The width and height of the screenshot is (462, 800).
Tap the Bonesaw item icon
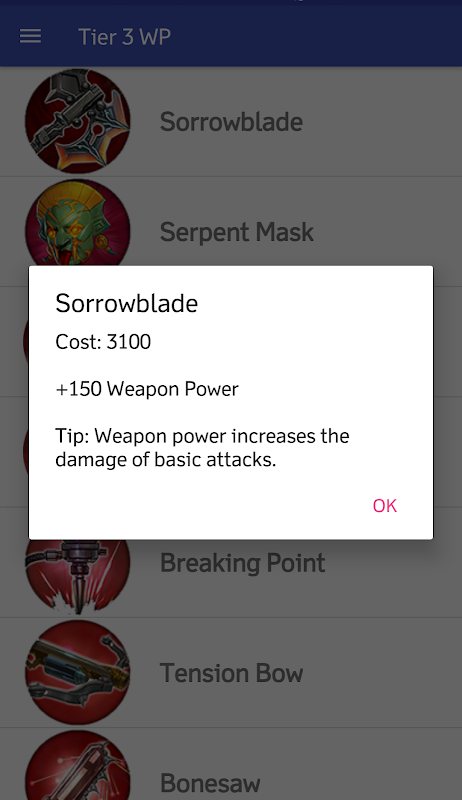[78, 765]
